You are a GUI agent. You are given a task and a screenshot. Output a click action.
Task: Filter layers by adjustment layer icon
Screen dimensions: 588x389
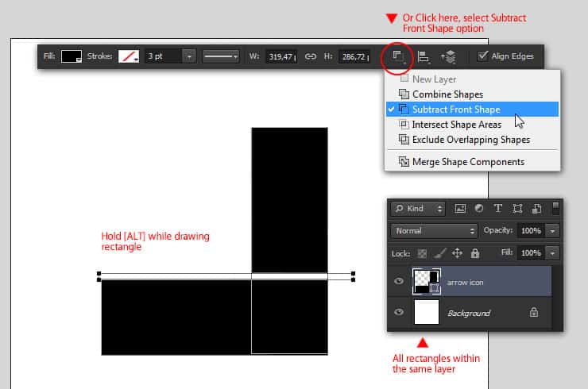point(479,209)
